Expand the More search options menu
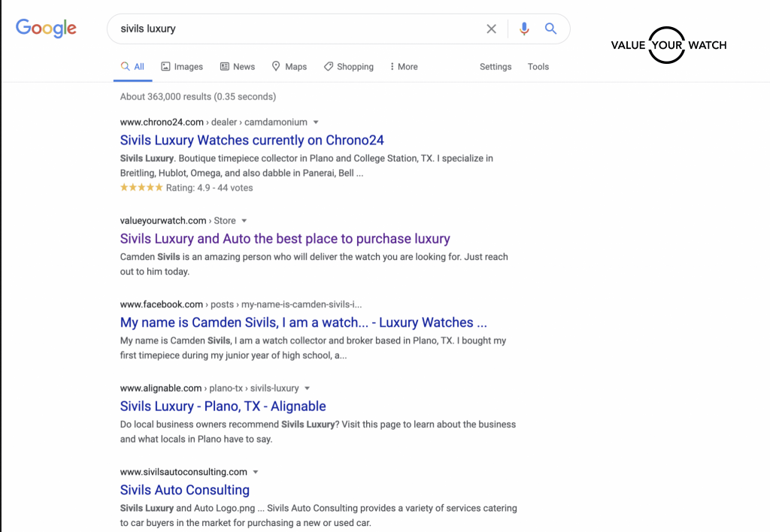The image size is (770, 532). [404, 67]
